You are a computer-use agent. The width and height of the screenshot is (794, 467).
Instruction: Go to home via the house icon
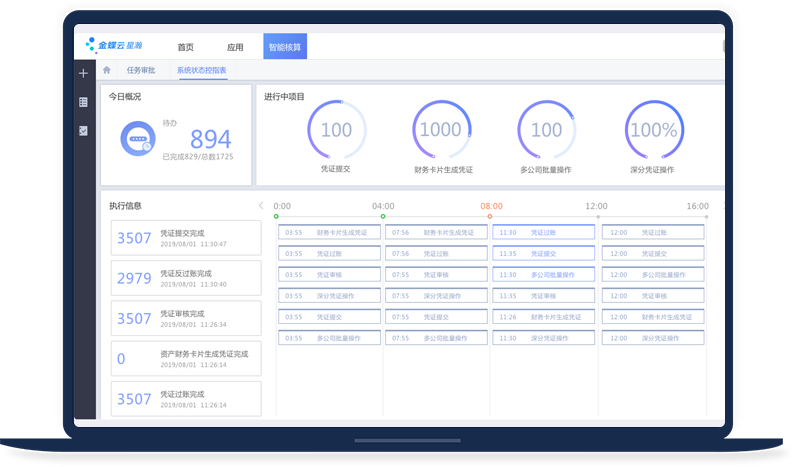107,71
